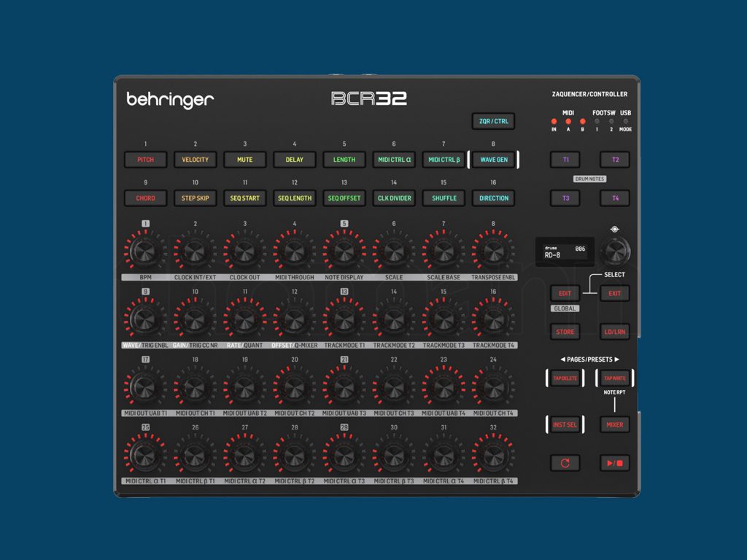Click the SCALE encoder knob
The width and height of the screenshot is (747, 560).
click(393, 251)
